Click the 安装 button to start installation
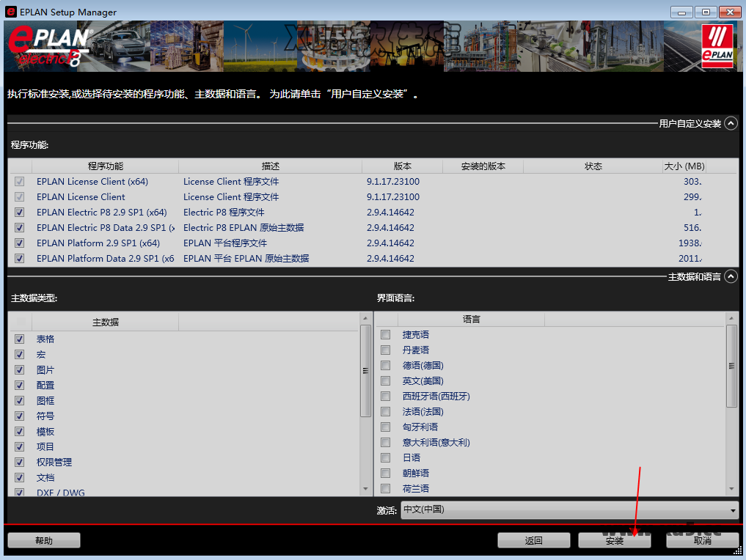Image resolution: width=746 pixels, height=560 pixels. pos(614,539)
